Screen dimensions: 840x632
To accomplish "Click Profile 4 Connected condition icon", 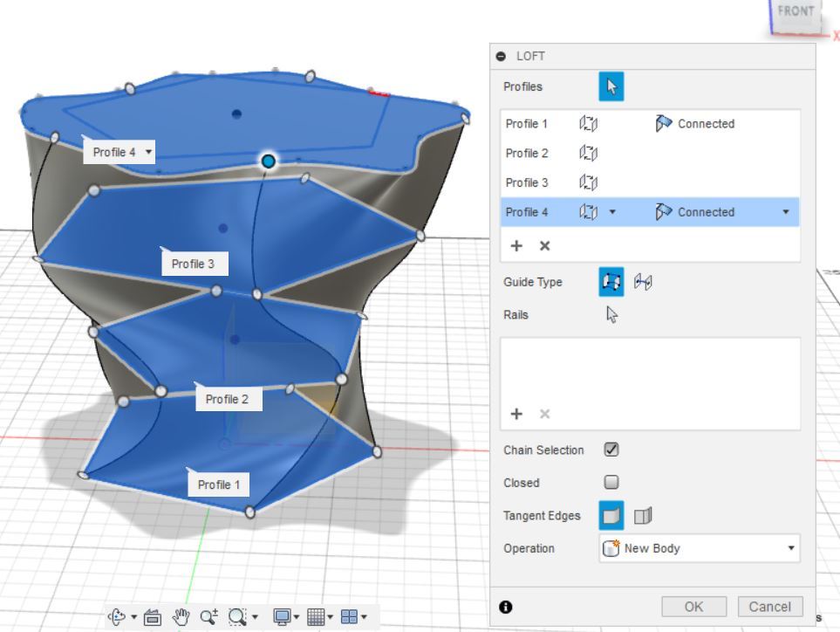I will 664,212.
